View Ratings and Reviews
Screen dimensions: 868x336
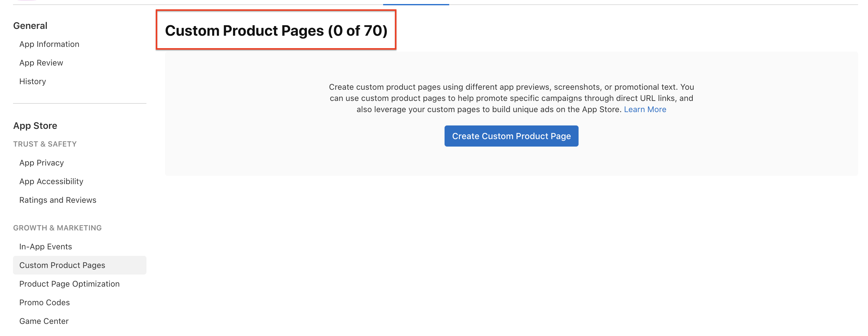[x=58, y=200]
